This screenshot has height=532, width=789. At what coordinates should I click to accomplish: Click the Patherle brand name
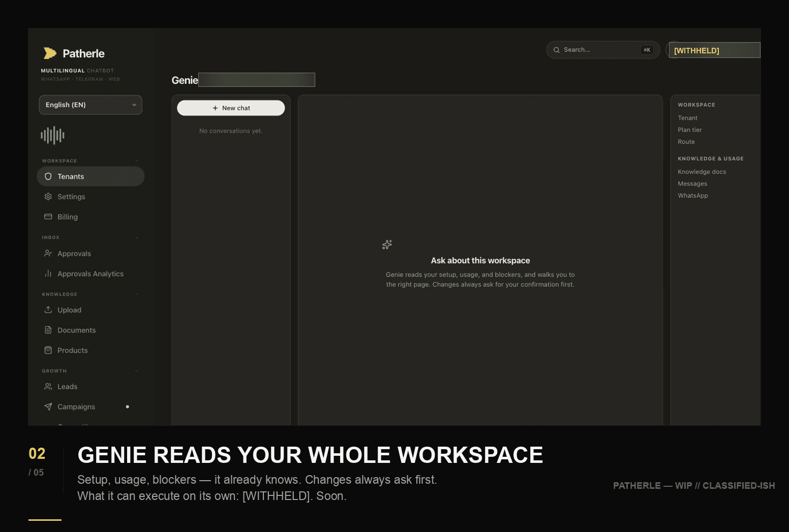[83, 53]
